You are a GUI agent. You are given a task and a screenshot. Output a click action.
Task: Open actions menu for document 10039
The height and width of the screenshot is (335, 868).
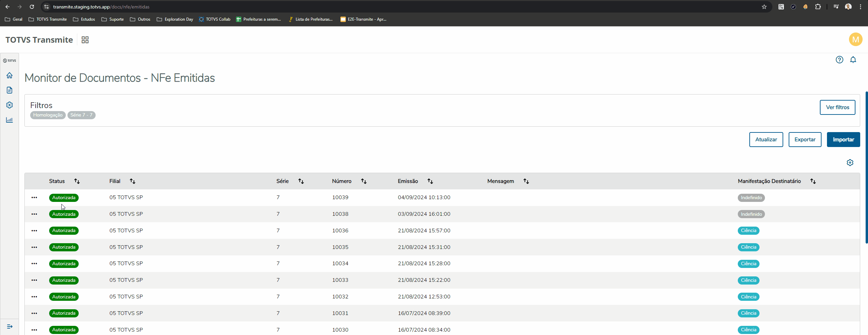tap(34, 197)
